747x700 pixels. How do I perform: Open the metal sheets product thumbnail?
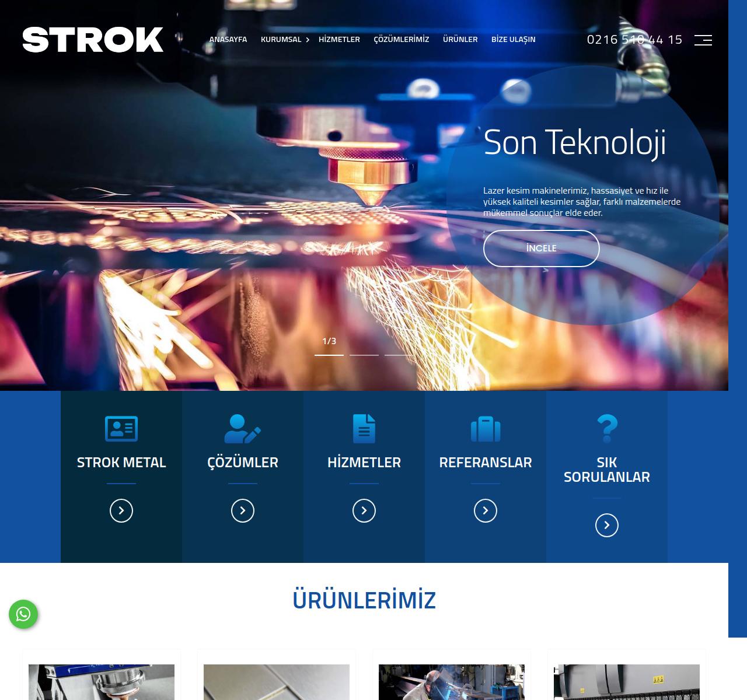click(277, 682)
